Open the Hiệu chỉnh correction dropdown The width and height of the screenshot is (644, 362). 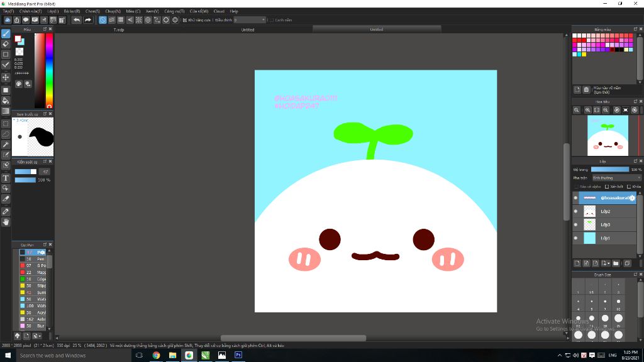[x=250, y=19]
